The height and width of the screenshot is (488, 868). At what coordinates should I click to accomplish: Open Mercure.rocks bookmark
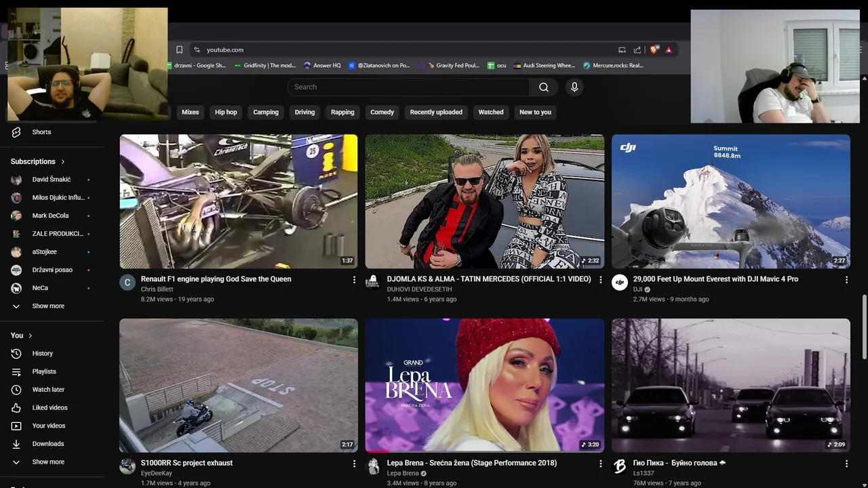(x=613, y=66)
